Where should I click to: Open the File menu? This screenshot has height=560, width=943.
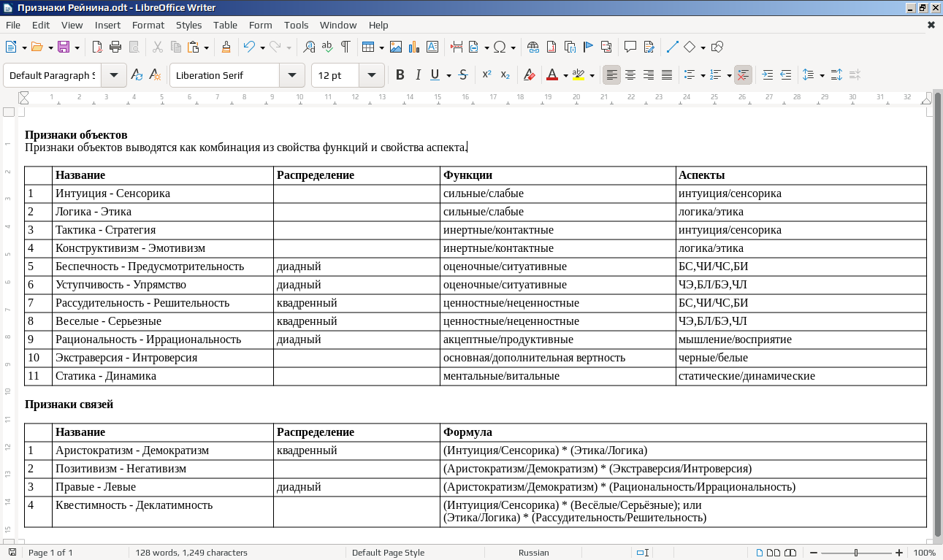tap(13, 25)
